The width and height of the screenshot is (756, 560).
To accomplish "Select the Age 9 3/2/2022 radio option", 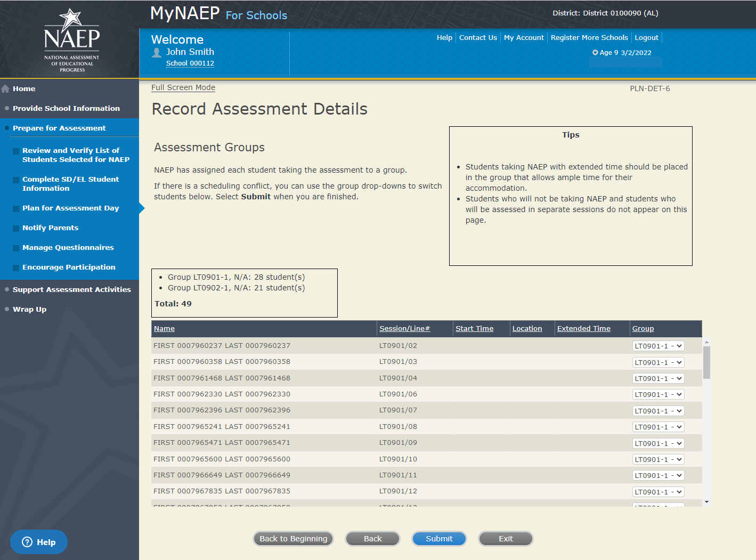I will (x=595, y=53).
